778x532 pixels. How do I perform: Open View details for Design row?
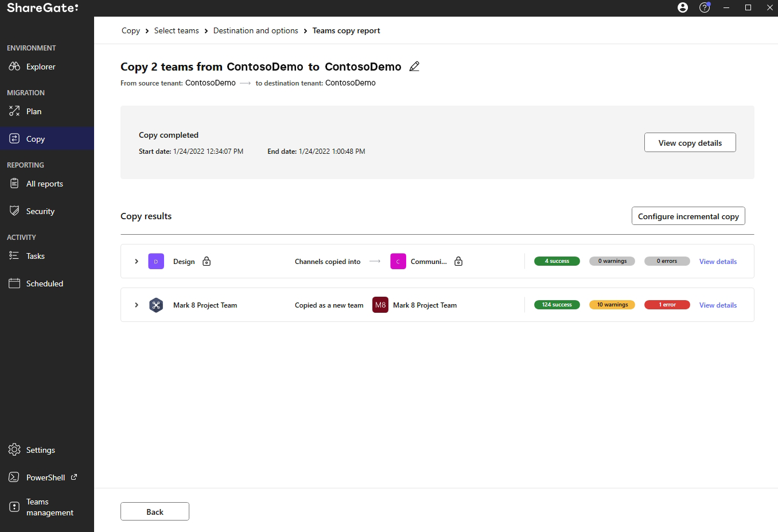tap(718, 262)
